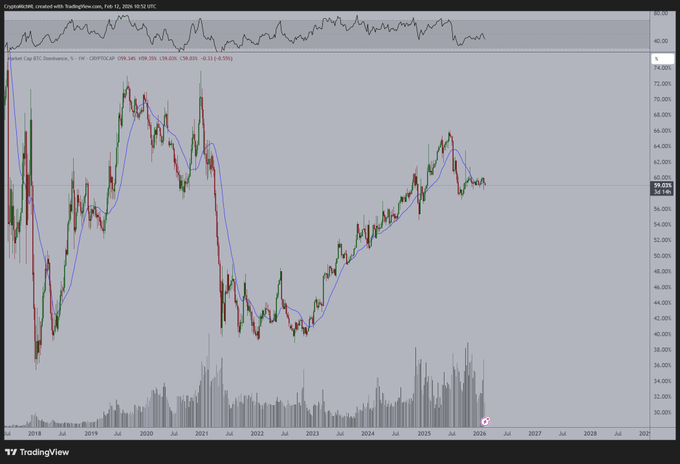Screen dimensions: 680x464
Task: Click the 74.00% price axis label
Action: point(662,68)
